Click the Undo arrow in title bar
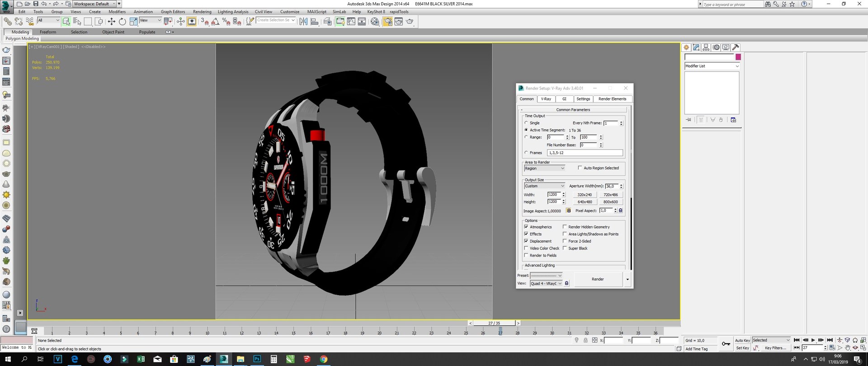 [44, 4]
